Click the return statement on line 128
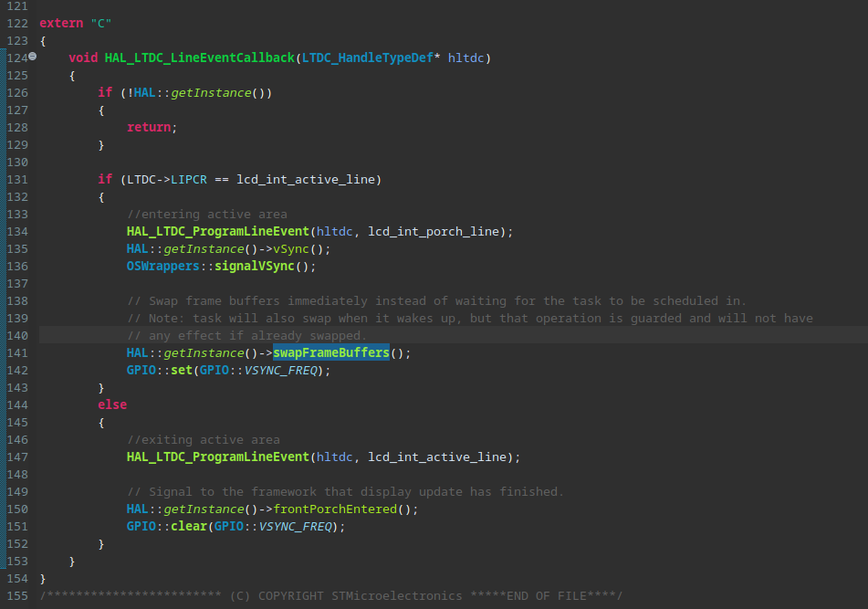Viewport: 868px width, 609px height. [x=148, y=127]
